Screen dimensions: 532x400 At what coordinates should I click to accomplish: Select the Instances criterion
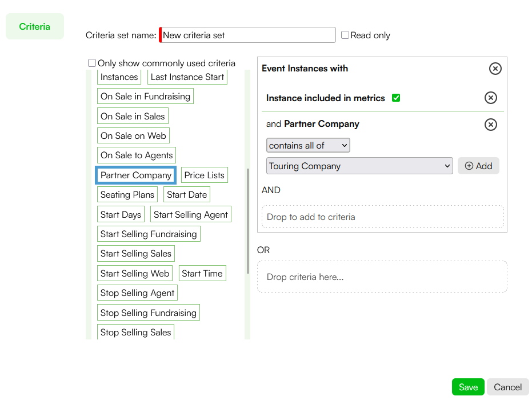coord(119,77)
